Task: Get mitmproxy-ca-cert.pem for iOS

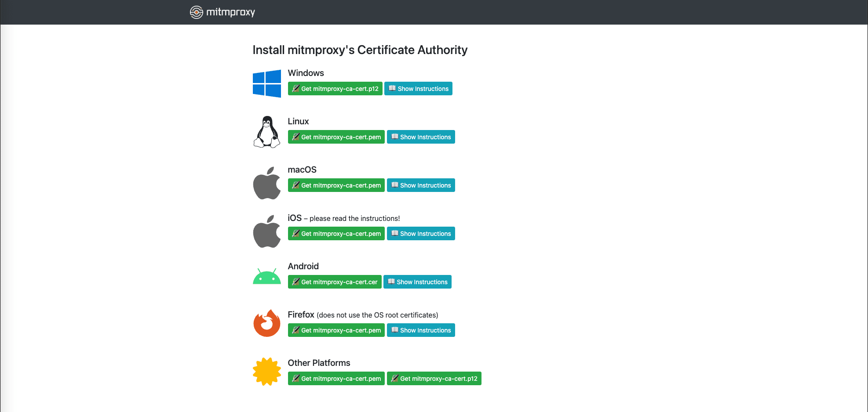Action: [336, 234]
